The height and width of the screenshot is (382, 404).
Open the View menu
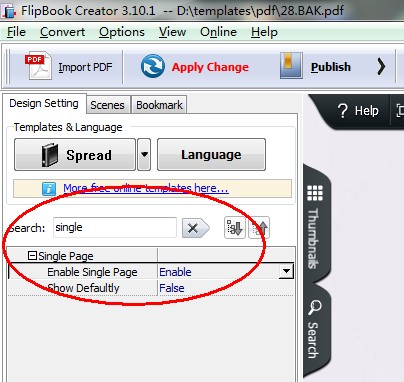172,32
